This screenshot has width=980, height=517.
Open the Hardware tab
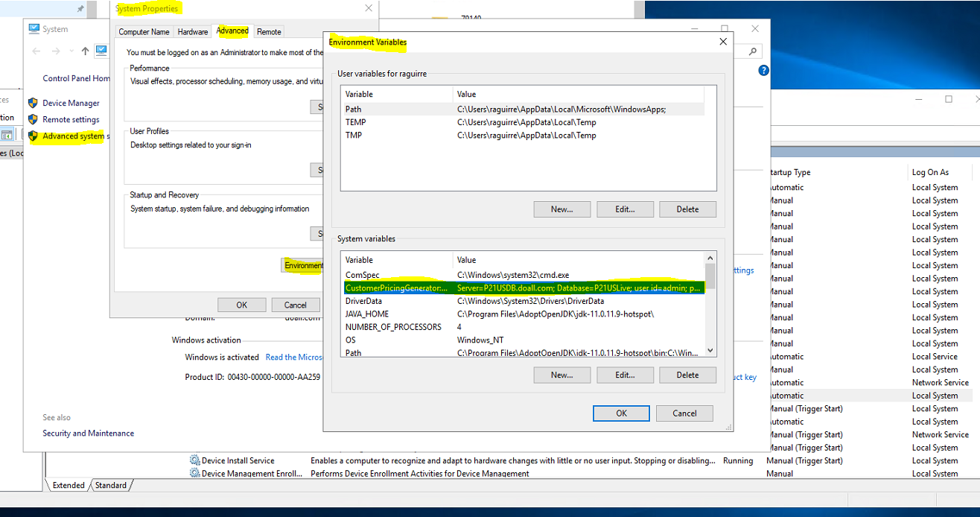coord(193,32)
